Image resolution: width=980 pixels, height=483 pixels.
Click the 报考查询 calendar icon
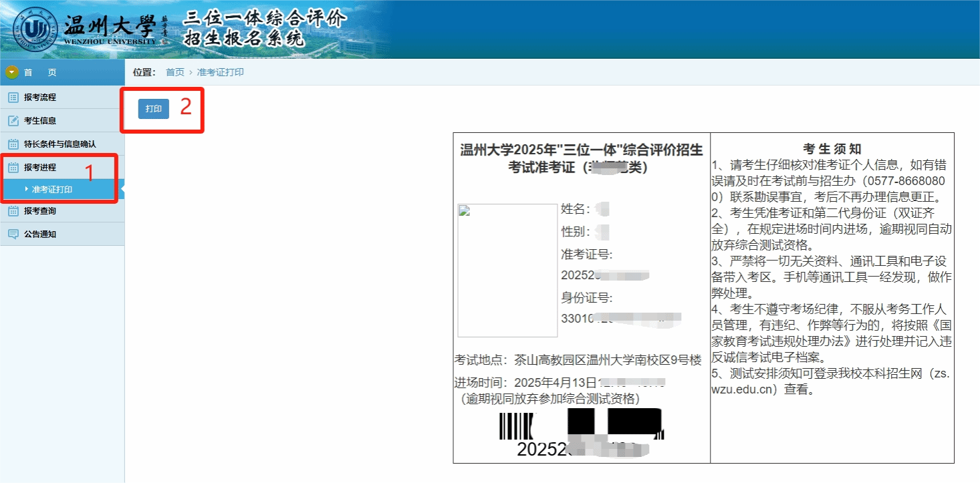[x=13, y=211]
